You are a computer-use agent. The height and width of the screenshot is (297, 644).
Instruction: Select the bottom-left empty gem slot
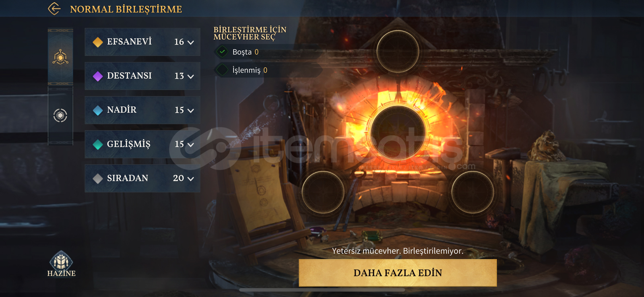(x=323, y=192)
